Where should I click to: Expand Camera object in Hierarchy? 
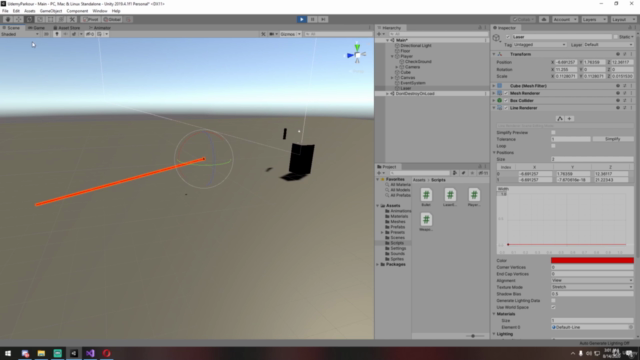pos(397,67)
